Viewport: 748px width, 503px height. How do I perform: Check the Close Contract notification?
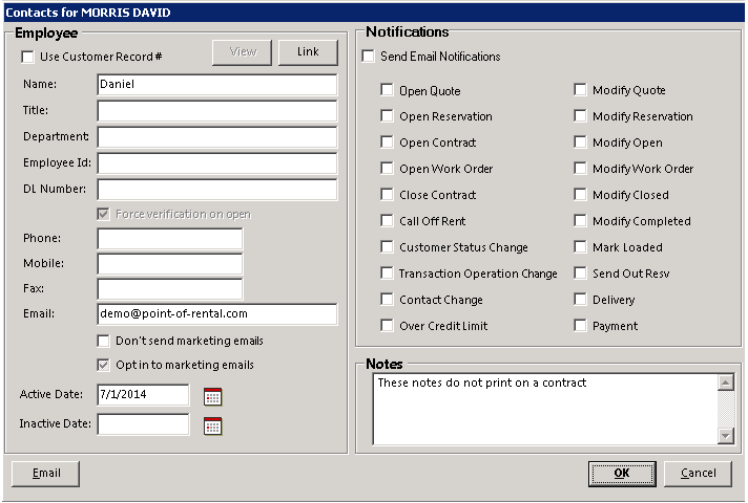[x=387, y=195]
